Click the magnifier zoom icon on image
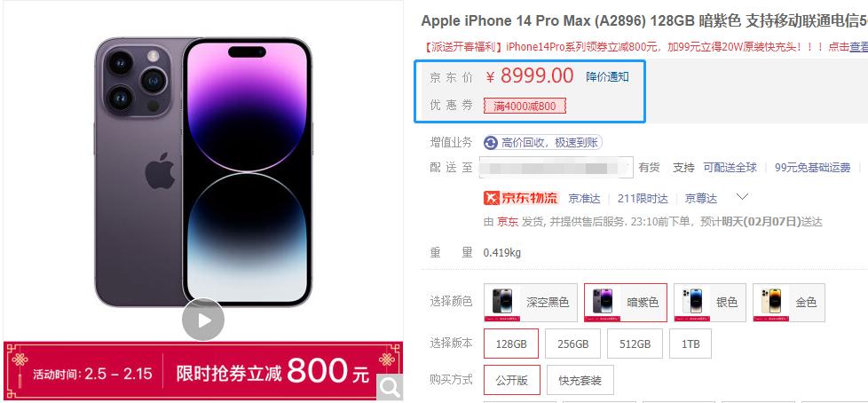Viewport: 868px width, 403px height. [390, 387]
